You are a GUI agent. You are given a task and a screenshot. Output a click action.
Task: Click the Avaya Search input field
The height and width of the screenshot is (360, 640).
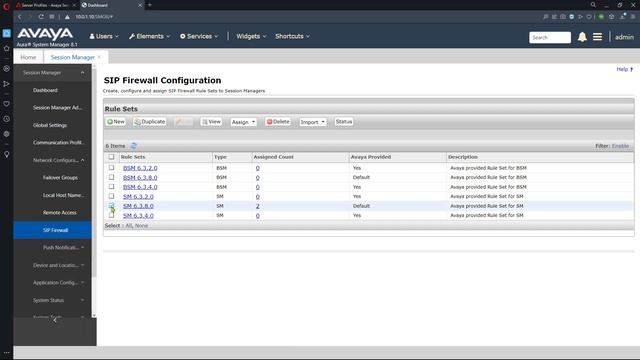[x=550, y=37]
